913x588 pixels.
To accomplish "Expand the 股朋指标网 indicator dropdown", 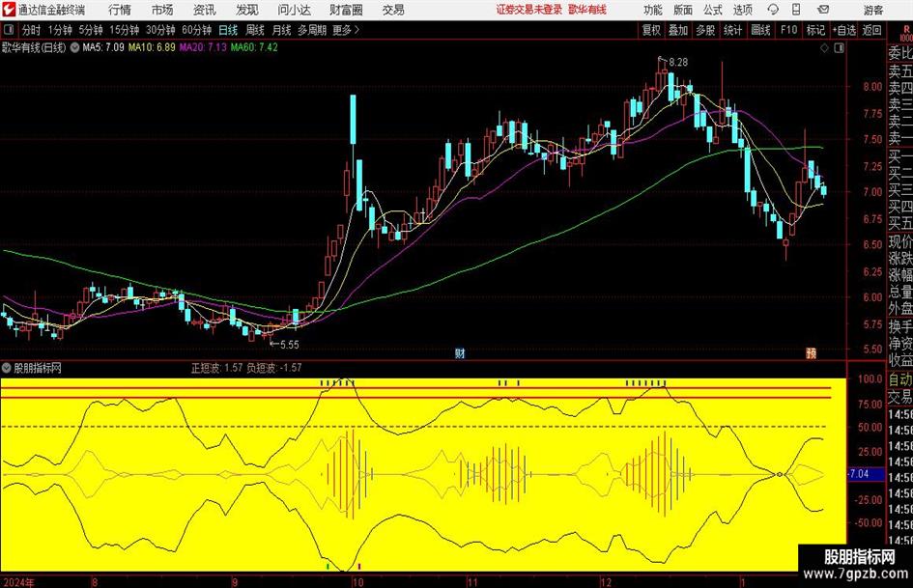I will [x=7, y=368].
